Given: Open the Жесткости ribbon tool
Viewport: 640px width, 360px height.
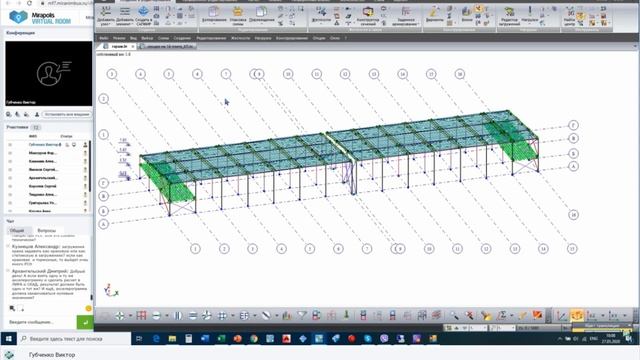Looking at the screenshot, I should 321,14.
